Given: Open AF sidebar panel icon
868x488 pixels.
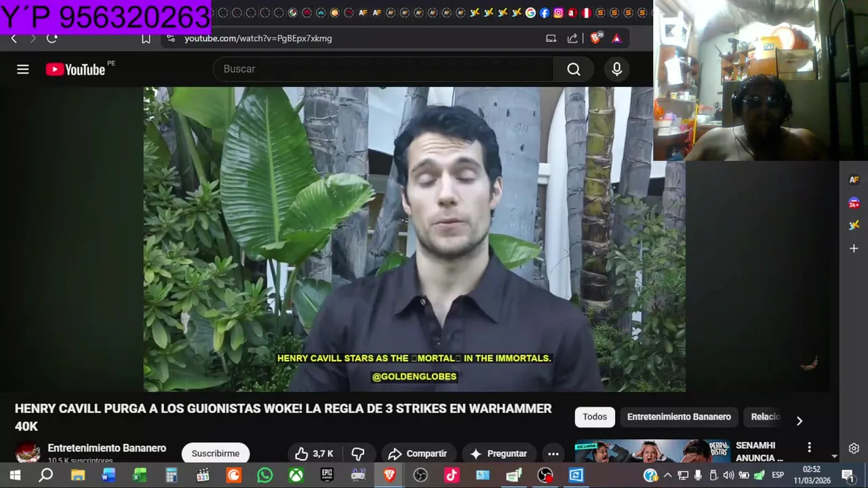Looking at the screenshot, I should tap(854, 180).
